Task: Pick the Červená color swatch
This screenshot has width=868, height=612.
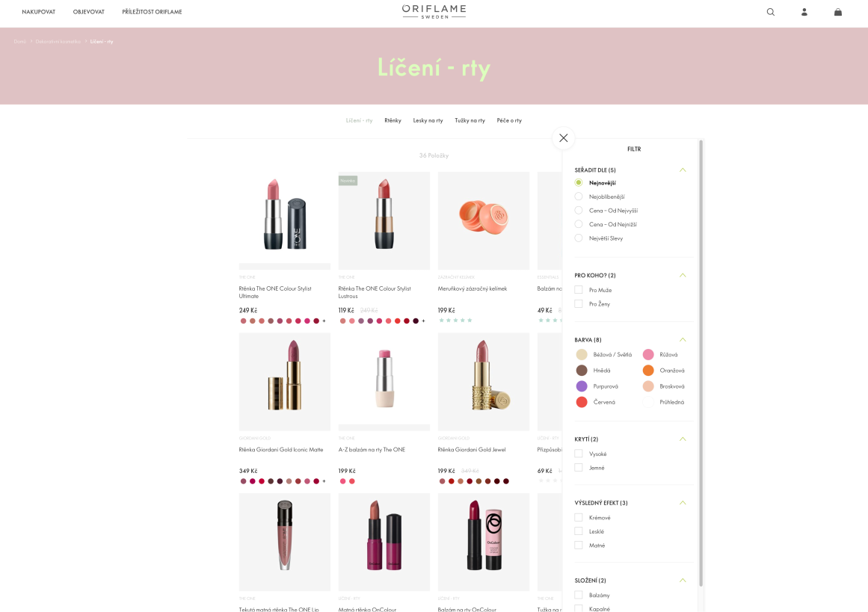Action: (x=581, y=402)
